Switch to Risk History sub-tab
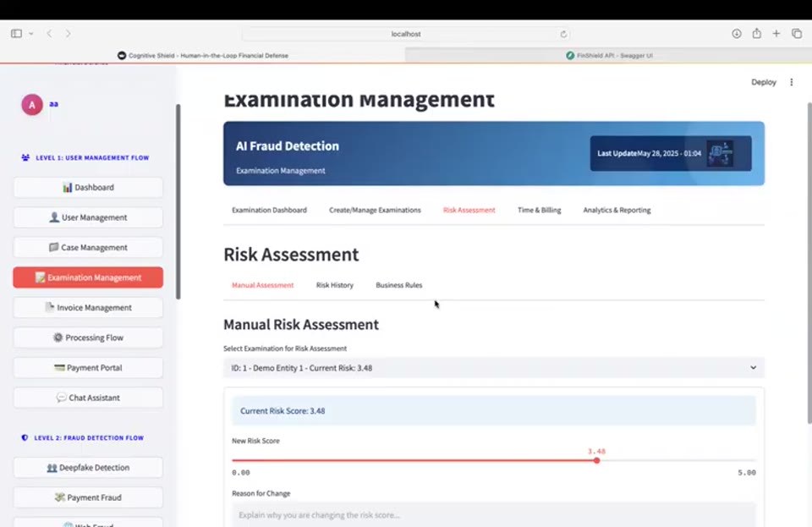812x527 pixels. pos(335,285)
